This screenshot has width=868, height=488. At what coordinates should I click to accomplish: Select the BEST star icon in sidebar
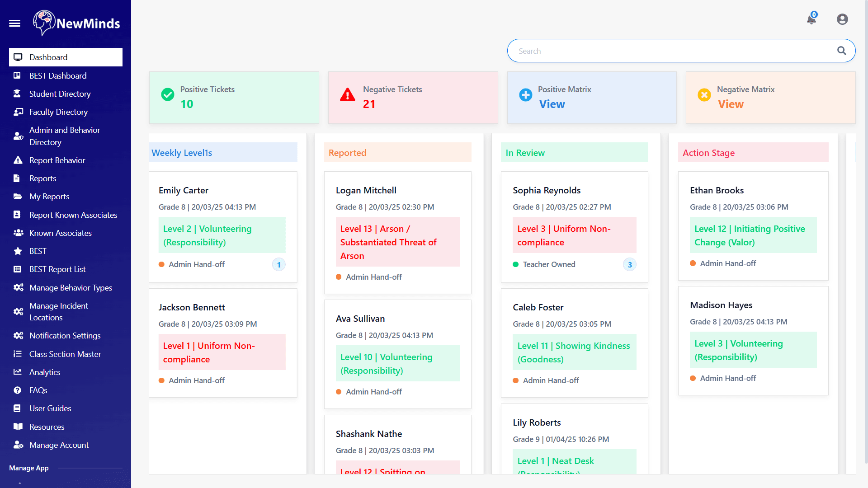tap(18, 251)
